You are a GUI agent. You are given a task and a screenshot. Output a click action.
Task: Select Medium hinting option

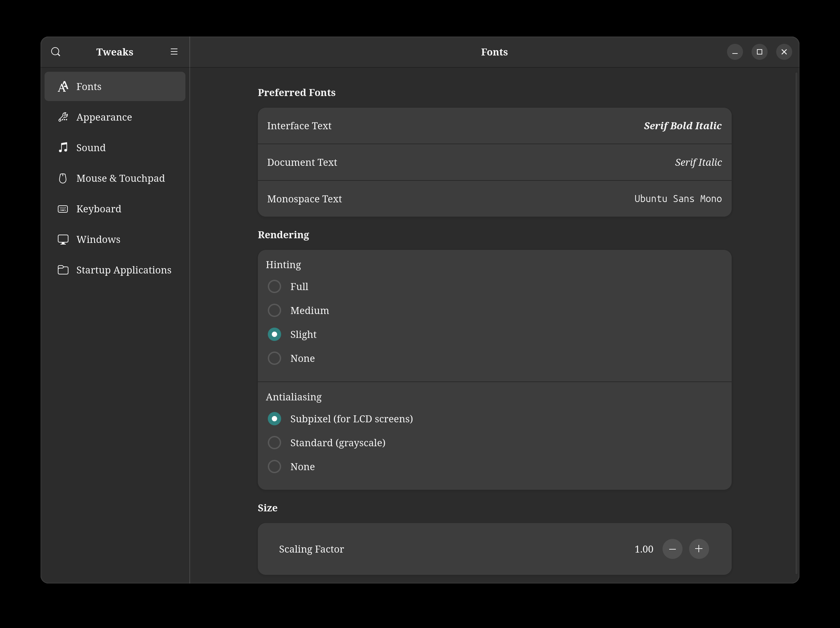click(x=274, y=310)
